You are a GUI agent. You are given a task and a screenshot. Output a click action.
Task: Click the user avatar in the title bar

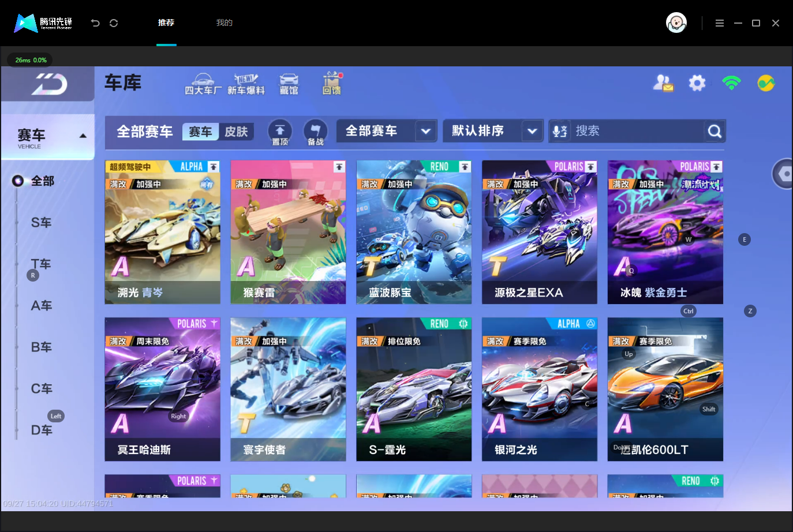tap(676, 23)
